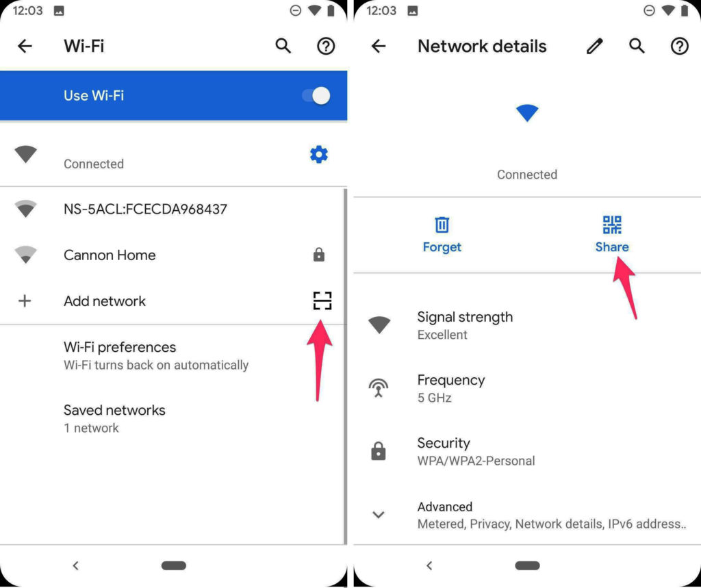Go back from the Network details screen
The width and height of the screenshot is (701, 588).
tap(378, 46)
